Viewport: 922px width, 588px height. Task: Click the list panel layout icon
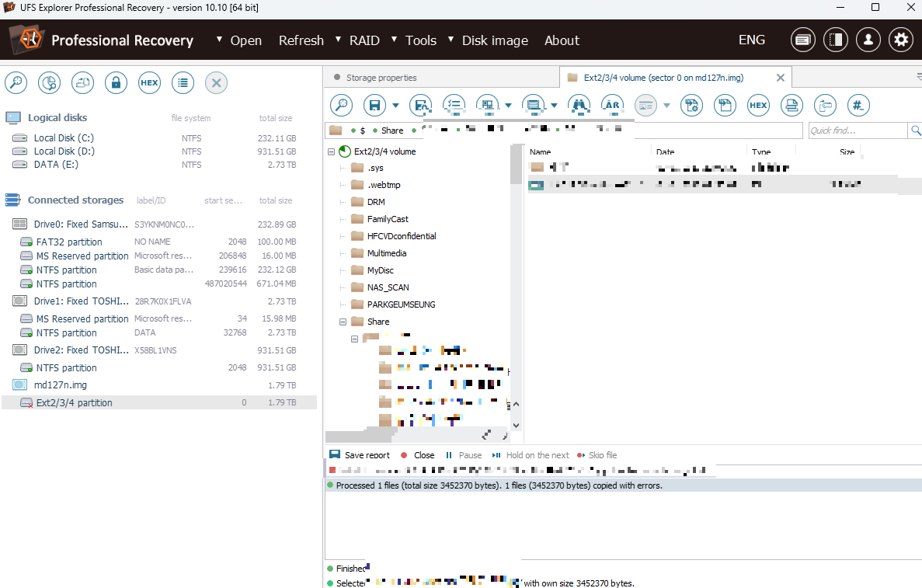pyautogui.click(x=534, y=106)
